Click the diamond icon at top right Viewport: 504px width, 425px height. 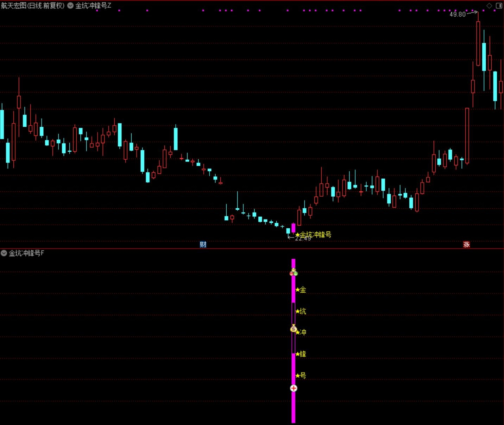[x=489, y=6]
